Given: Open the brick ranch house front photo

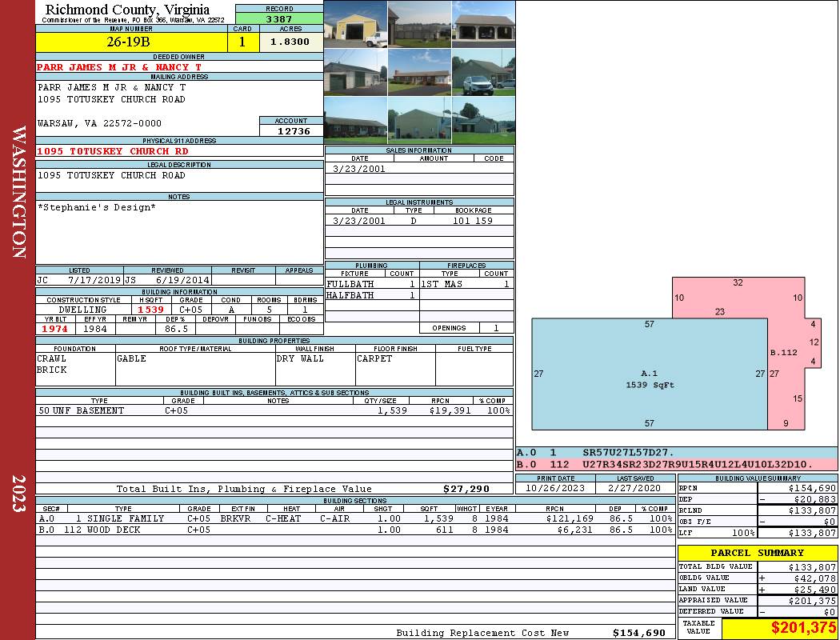Looking at the screenshot, I should pyautogui.click(x=419, y=72).
